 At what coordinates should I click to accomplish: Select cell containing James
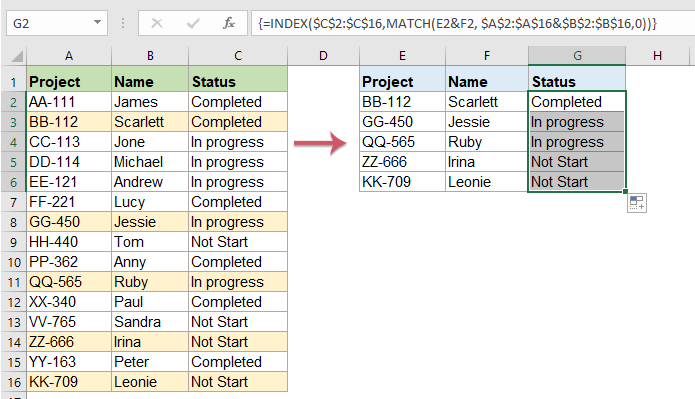click(x=150, y=102)
